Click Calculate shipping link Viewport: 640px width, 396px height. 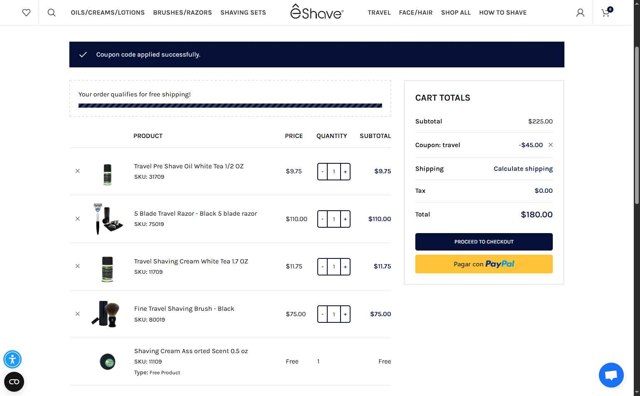(523, 169)
